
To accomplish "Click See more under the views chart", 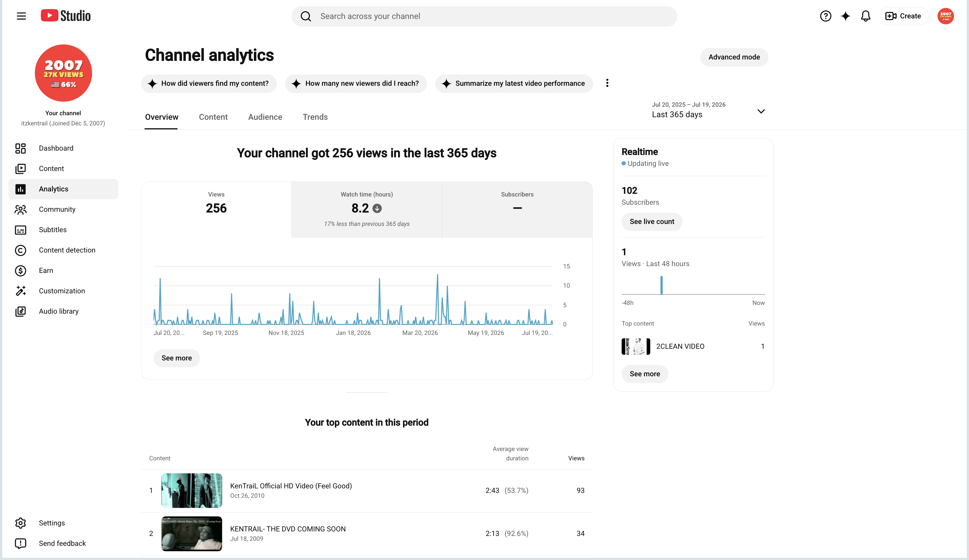I will (x=177, y=358).
